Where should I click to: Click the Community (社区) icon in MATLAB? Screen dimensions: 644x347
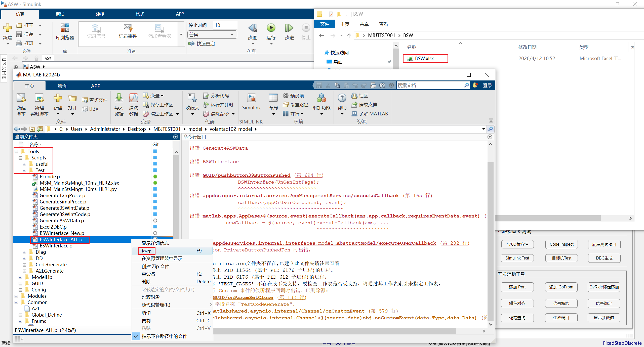point(360,96)
